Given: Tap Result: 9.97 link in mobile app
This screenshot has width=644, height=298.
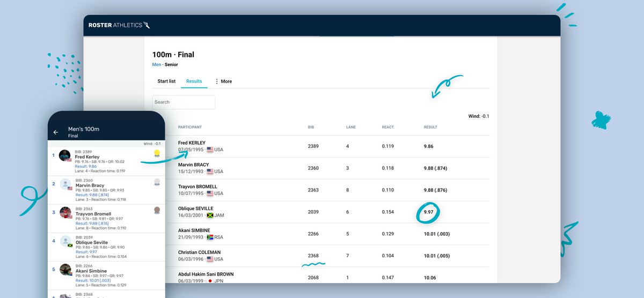Looking at the screenshot, I should 86,251.
